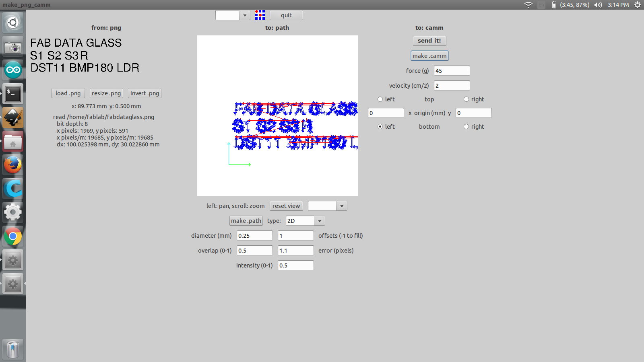Open the blue C application in dock
The image size is (644, 362).
[13, 189]
